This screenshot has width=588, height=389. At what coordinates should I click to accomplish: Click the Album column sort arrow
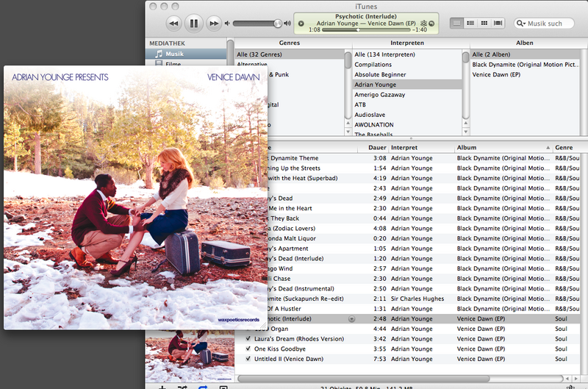click(x=548, y=148)
